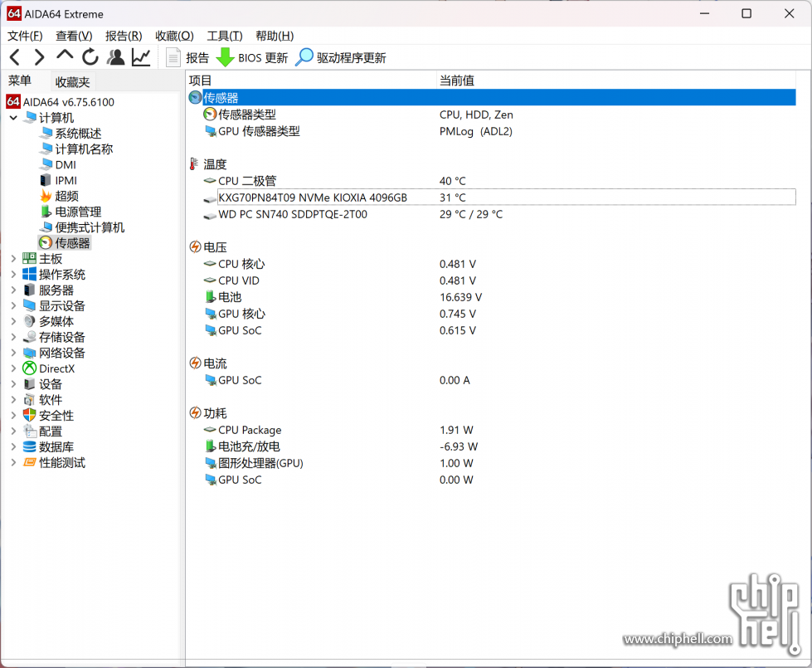Viewport: 812px width, 668px height.
Task: Click the 性能测试 benchmark icon
Action: (x=30, y=462)
